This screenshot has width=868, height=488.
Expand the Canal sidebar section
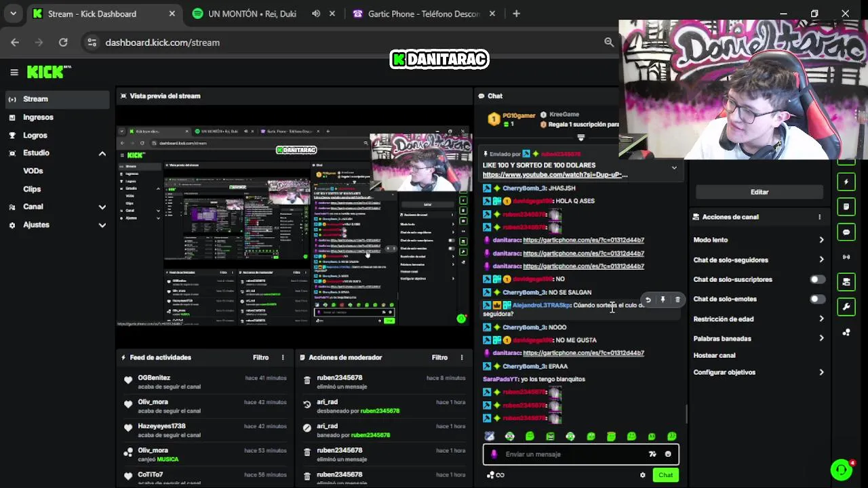tap(102, 207)
